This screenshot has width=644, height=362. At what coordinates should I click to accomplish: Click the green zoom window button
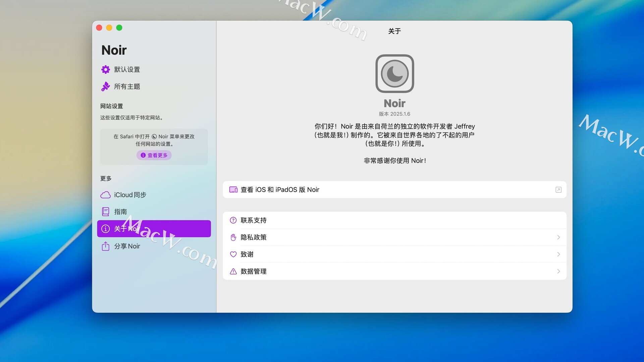[119, 28]
